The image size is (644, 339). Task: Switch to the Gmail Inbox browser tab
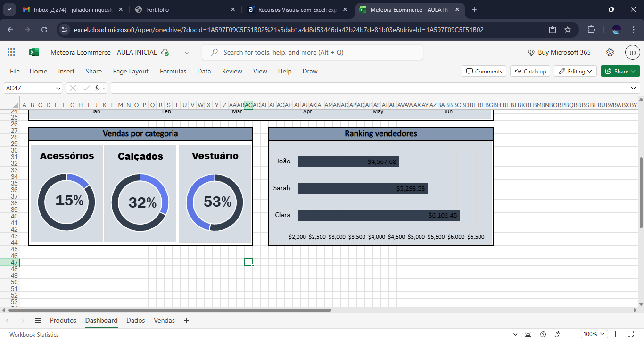(73, 9)
